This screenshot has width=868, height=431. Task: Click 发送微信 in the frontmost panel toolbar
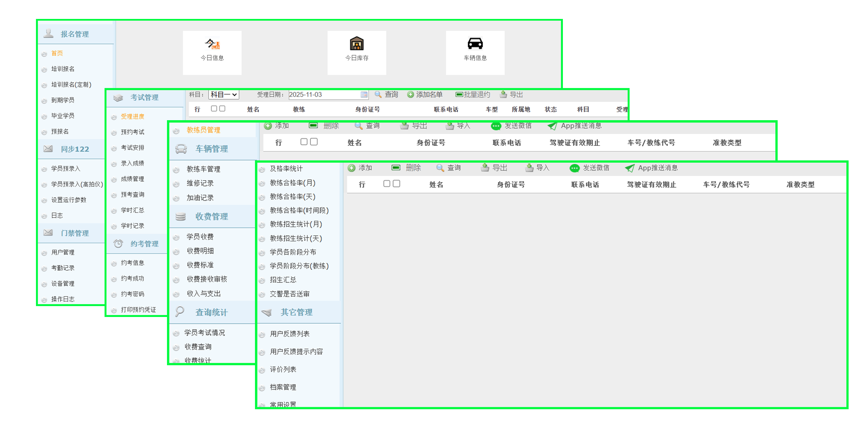589,168
